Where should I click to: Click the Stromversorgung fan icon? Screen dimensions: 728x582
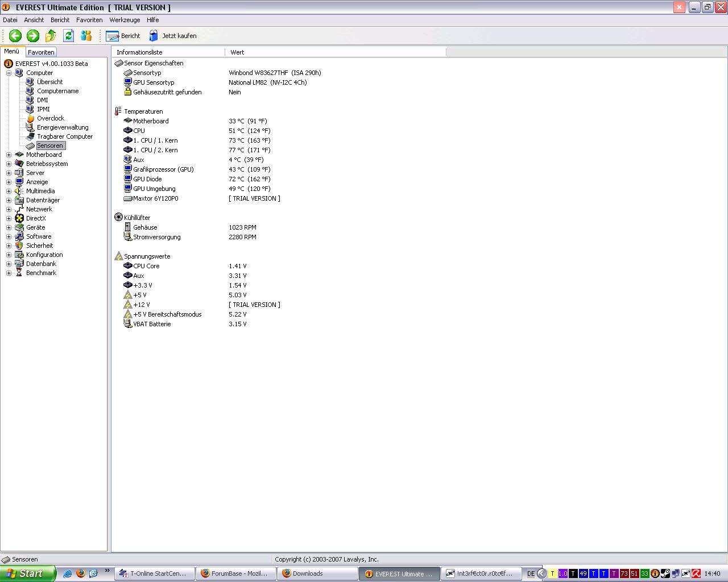pyautogui.click(x=128, y=237)
